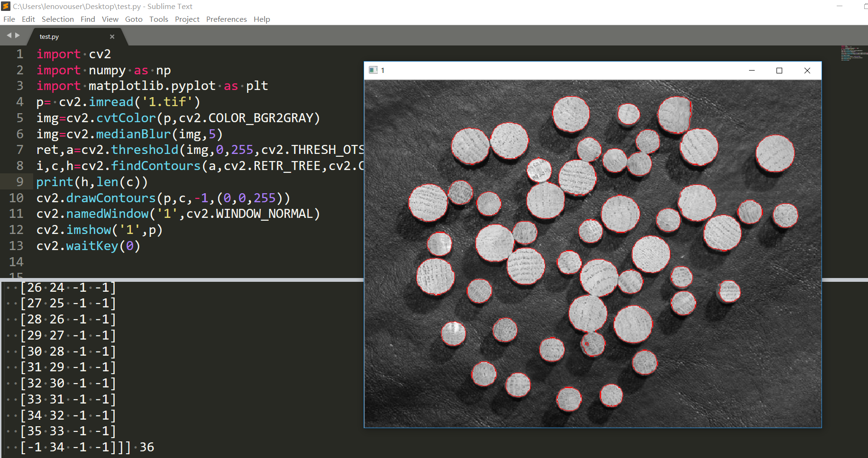Click the image window's app icon

(x=373, y=70)
